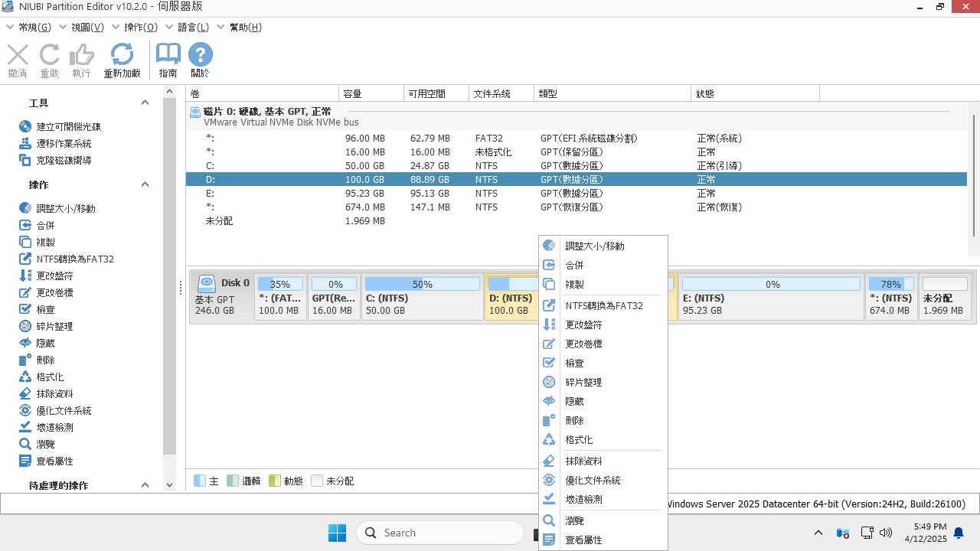This screenshot has height=551, width=980.
Task: Choose 格式化 from the context menu
Action: [579, 440]
